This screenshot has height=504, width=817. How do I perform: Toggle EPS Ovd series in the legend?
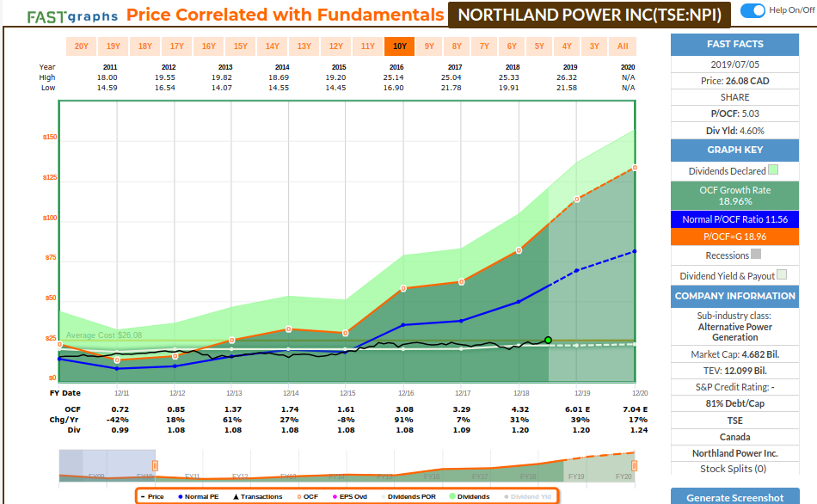350,497
